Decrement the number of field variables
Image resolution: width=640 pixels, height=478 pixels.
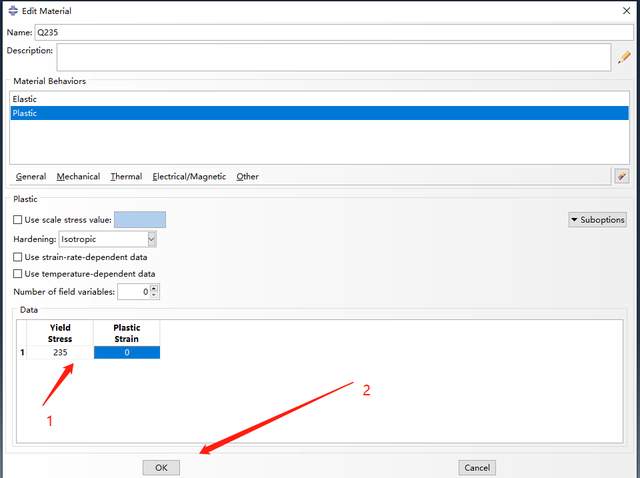[154, 295]
